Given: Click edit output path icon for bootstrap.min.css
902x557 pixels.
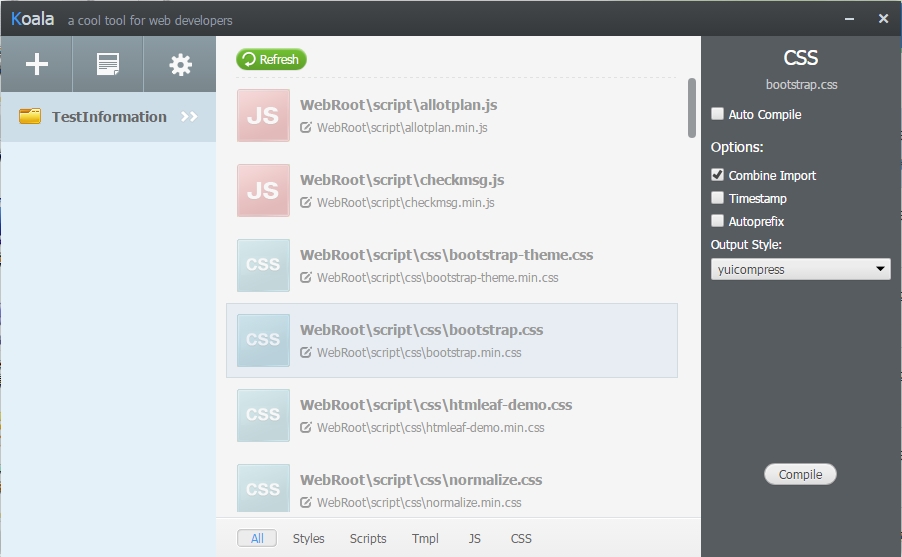Looking at the screenshot, I should [x=306, y=352].
